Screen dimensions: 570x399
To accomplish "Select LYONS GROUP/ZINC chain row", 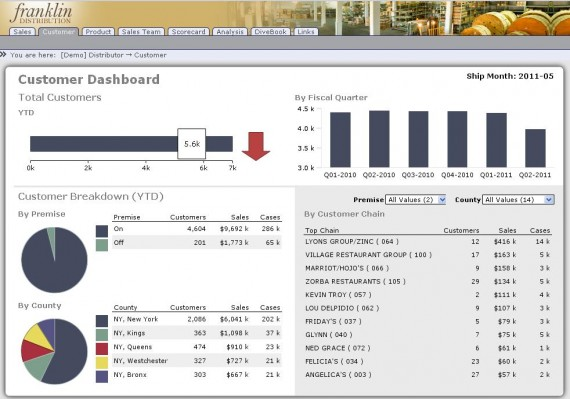I will pyautogui.click(x=428, y=242).
